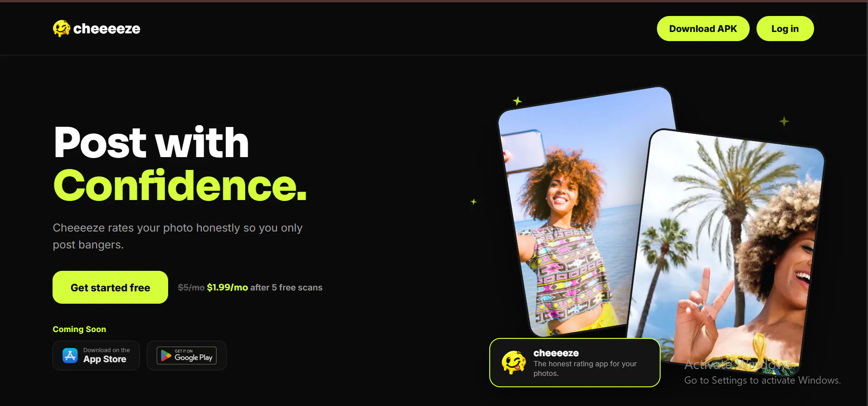
Task: Tap the App Store badge
Action: (x=96, y=355)
